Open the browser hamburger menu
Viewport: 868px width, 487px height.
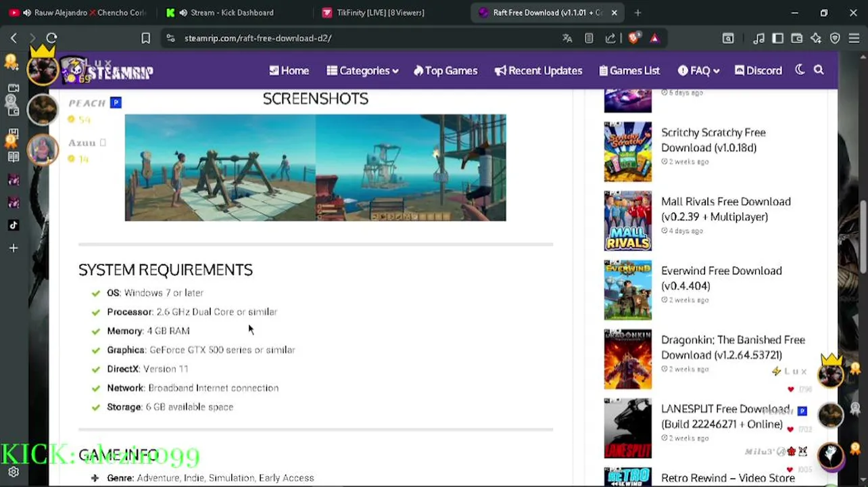(x=854, y=39)
